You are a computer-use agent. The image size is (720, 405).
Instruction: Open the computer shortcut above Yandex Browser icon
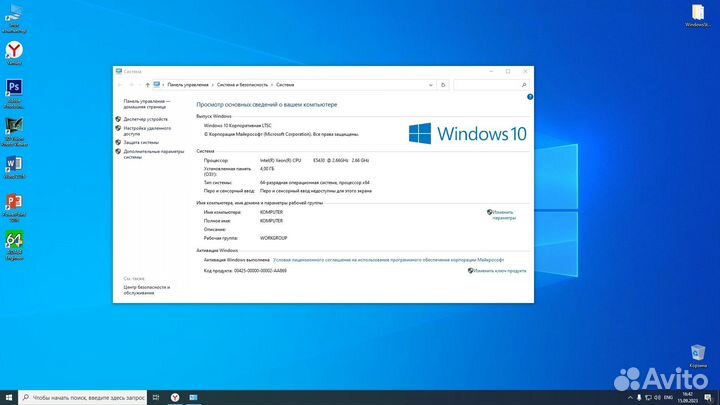14,18
